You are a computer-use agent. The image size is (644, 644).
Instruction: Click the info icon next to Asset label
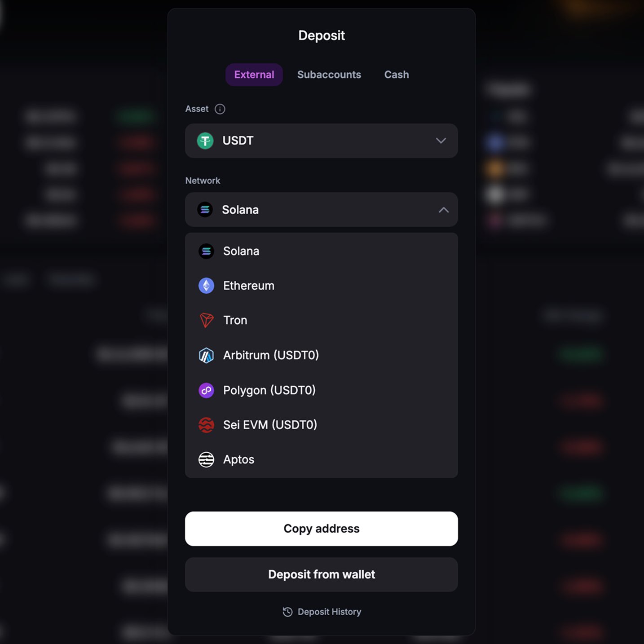[x=220, y=109]
